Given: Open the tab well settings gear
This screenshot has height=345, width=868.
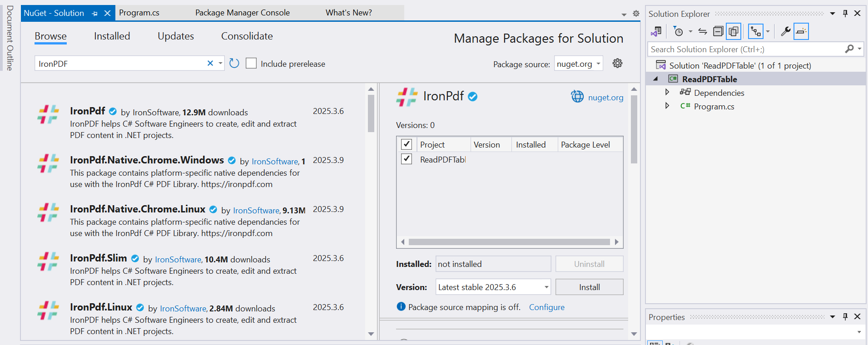Looking at the screenshot, I should click(x=636, y=14).
